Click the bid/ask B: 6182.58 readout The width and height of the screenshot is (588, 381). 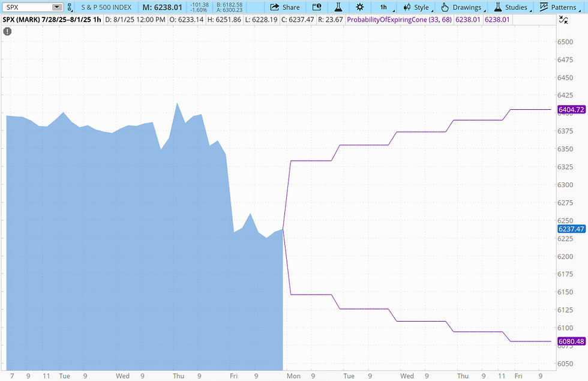(x=229, y=5)
